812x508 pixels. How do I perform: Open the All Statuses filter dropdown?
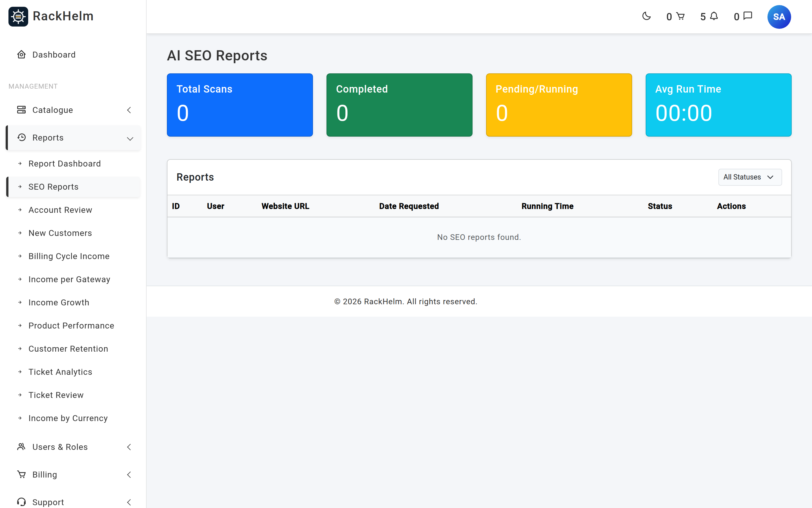tap(750, 177)
